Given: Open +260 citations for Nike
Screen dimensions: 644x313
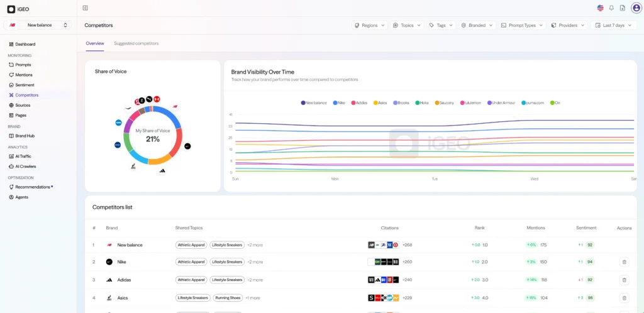Looking at the screenshot, I should click(407, 261).
